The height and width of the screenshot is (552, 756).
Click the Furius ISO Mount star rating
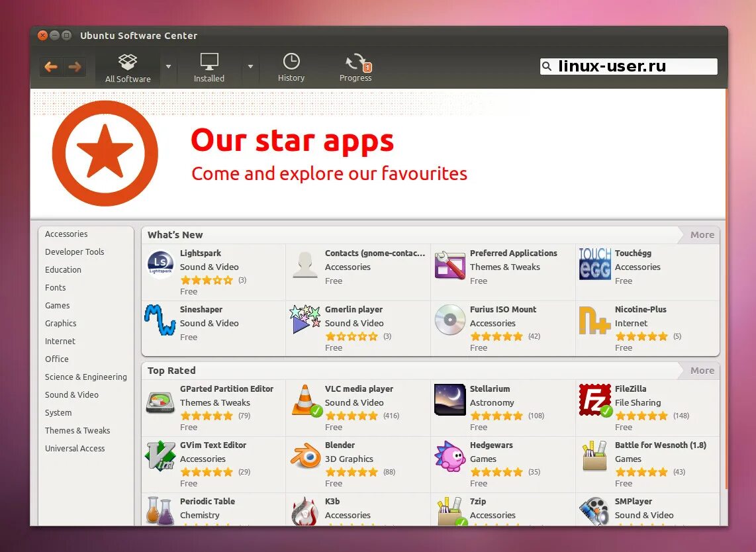[x=496, y=336]
